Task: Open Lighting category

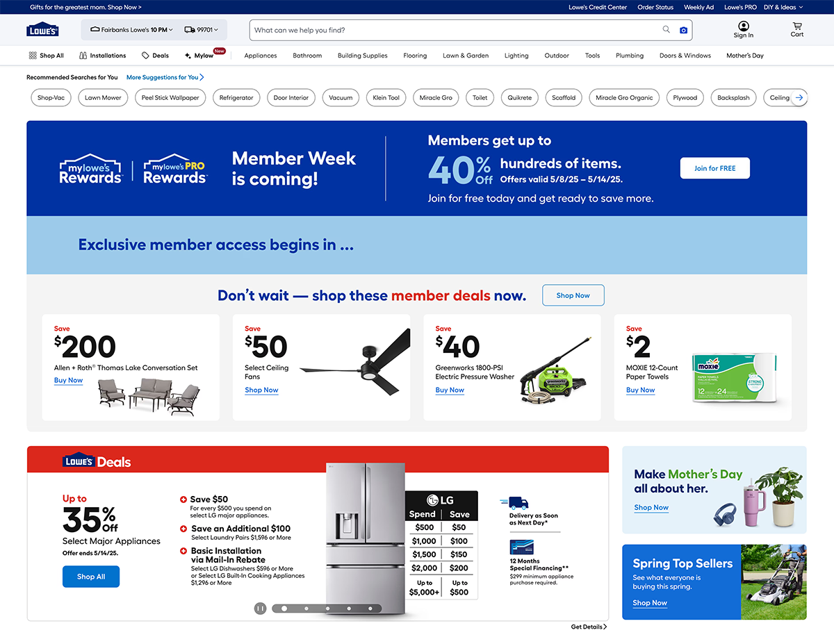Action: (516, 56)
